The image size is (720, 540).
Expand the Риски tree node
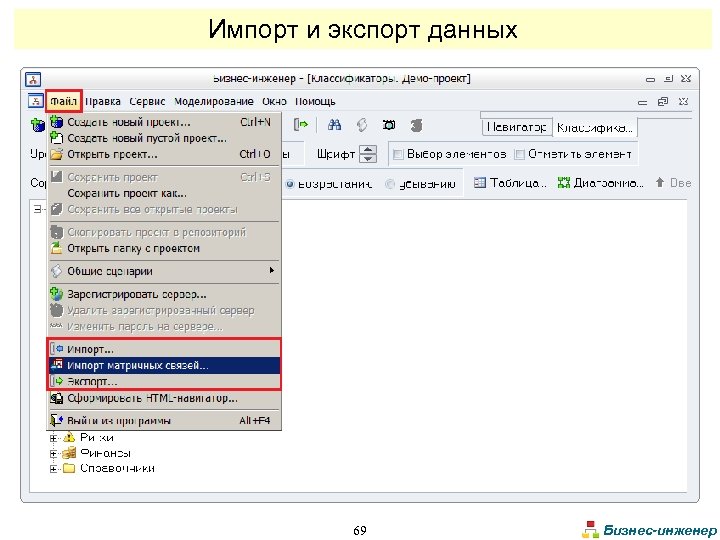53,438
